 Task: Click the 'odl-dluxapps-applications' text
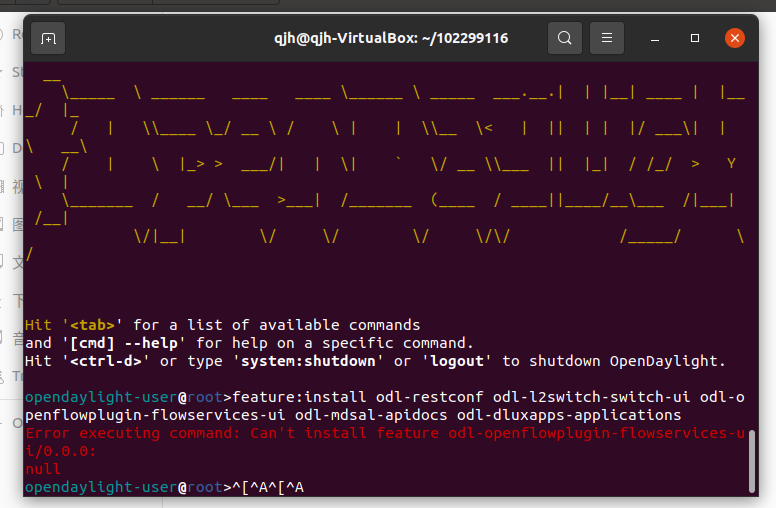tap(569, 415)
